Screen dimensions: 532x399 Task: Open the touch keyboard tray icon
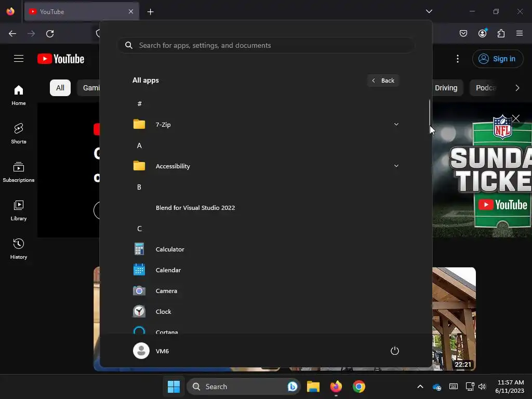453,387
